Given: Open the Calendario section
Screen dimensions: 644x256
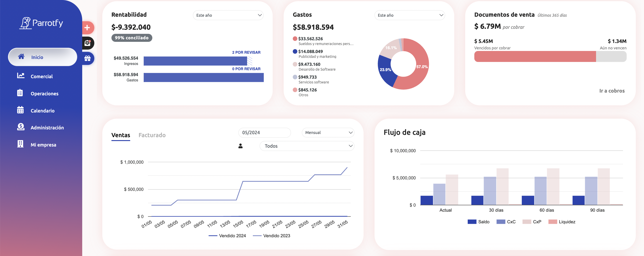Looking at the screenshot, I should pos(42,111).
